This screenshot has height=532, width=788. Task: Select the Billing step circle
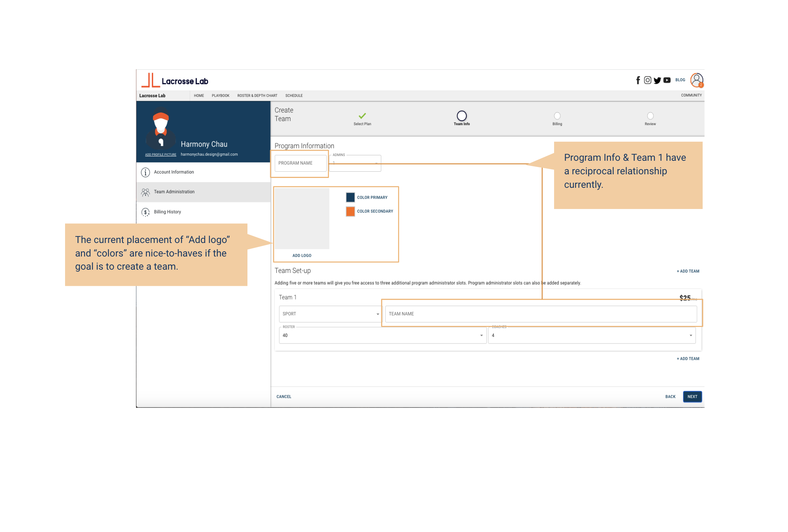(x=557, y=116)
